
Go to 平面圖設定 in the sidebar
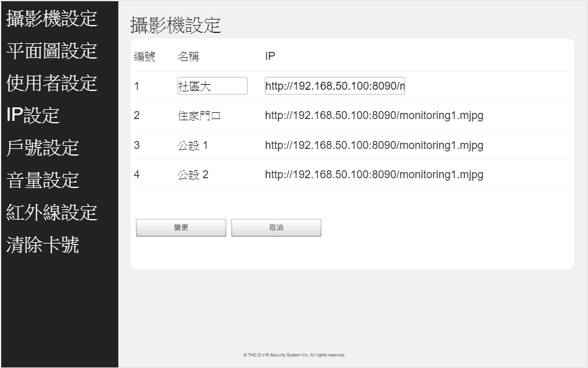point(52,51)
